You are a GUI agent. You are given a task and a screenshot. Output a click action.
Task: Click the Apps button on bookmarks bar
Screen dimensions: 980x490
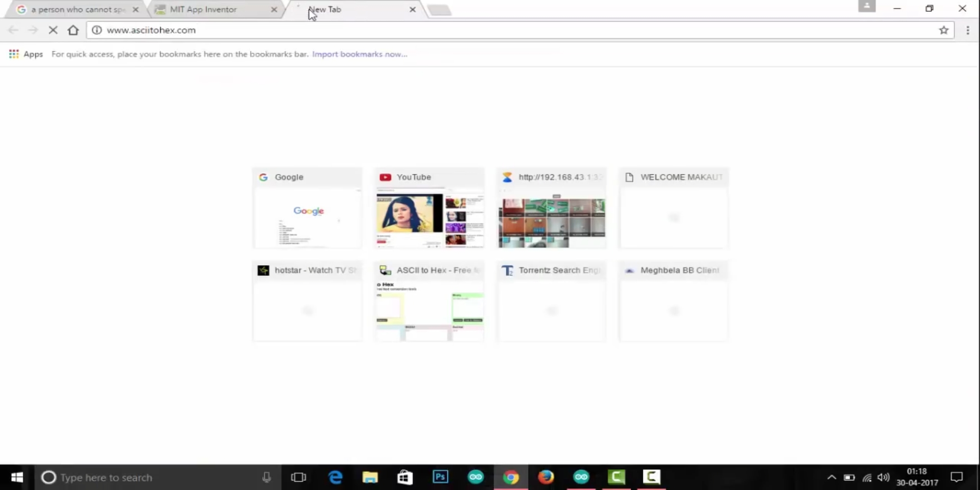(x=25, y=53)
